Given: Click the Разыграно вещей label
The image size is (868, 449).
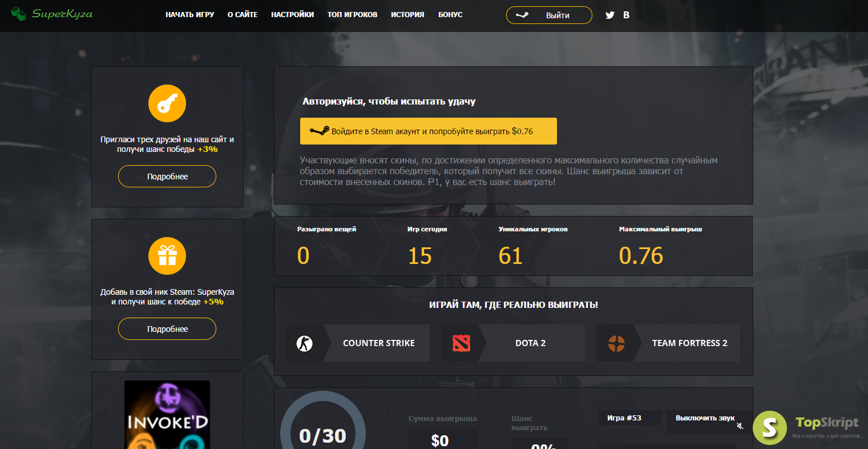Looking at the screenshot, I should 326,229.
